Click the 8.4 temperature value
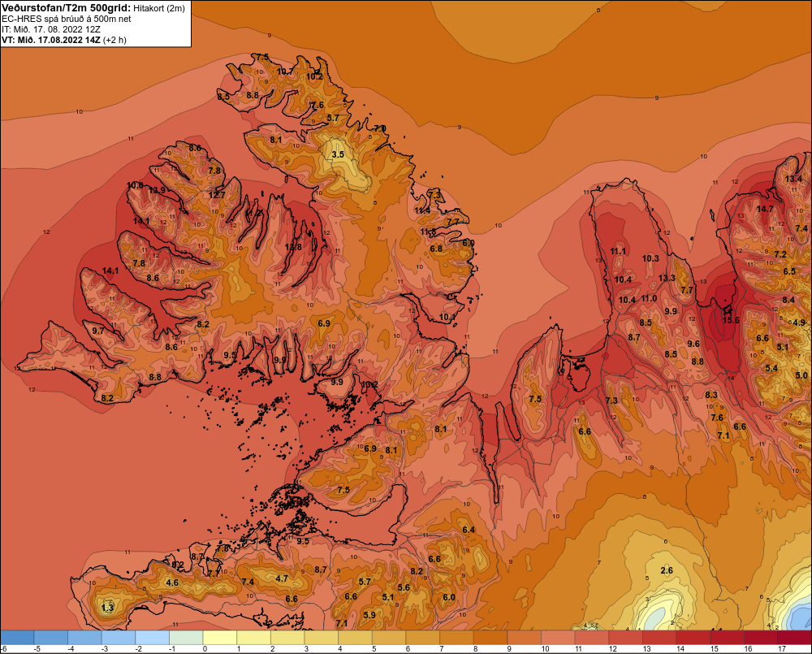The height and width of the screenshot is (654, 812). 788,300
